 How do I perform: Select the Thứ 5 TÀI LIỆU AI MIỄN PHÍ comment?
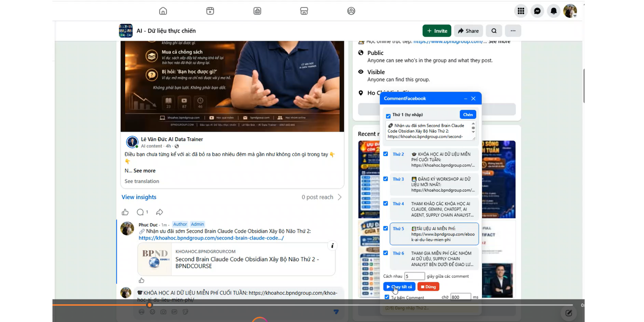coord(434,234)
